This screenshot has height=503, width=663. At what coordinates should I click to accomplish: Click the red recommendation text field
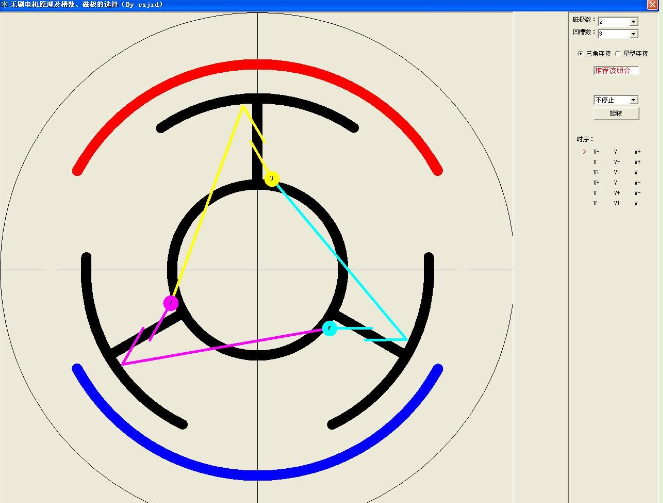pos(616,71)
